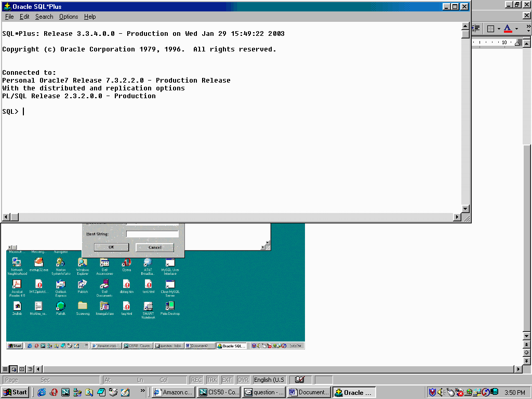This screenshot has height=399, width=532.
Task: Click the "Connected to:" text line
Action: coord(29,73)
